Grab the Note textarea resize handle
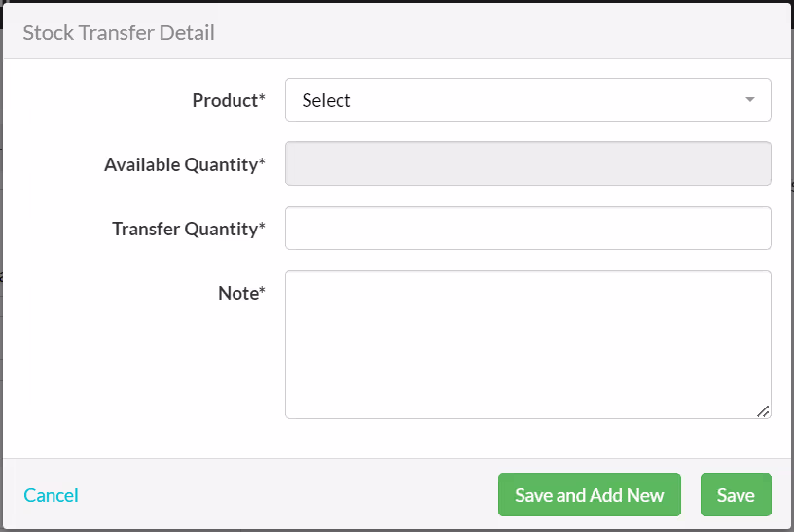This screenshot has height=532, width=794. [x=763, y=411]
